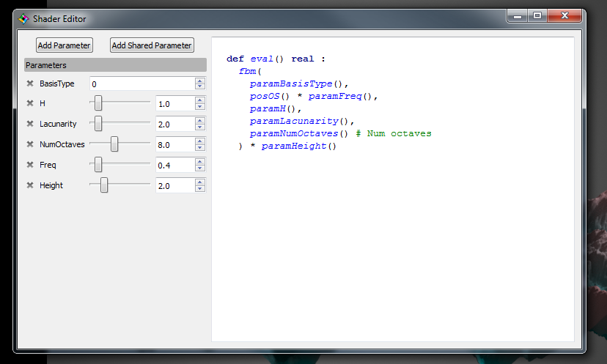
Task: Click the H slider handle
Action: 98,103
